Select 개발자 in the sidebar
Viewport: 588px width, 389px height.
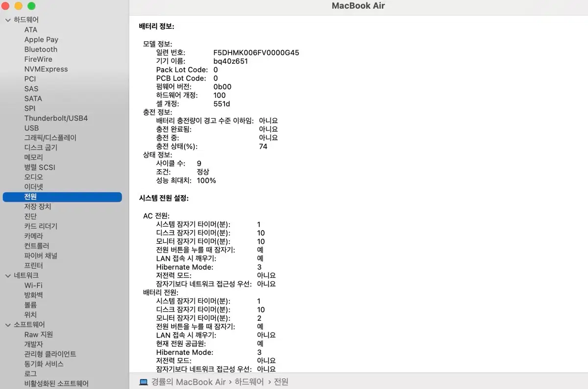pyautogui.click(x=34, y=344)
